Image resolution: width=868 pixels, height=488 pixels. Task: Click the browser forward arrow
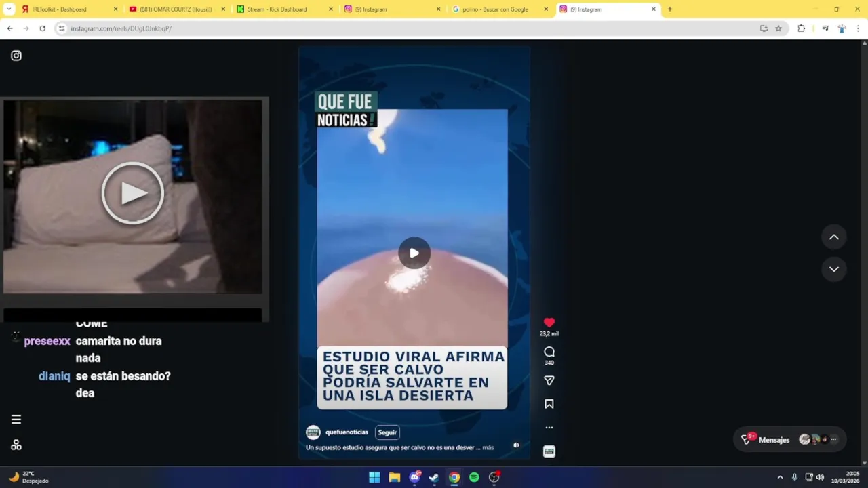pos(26,28)
